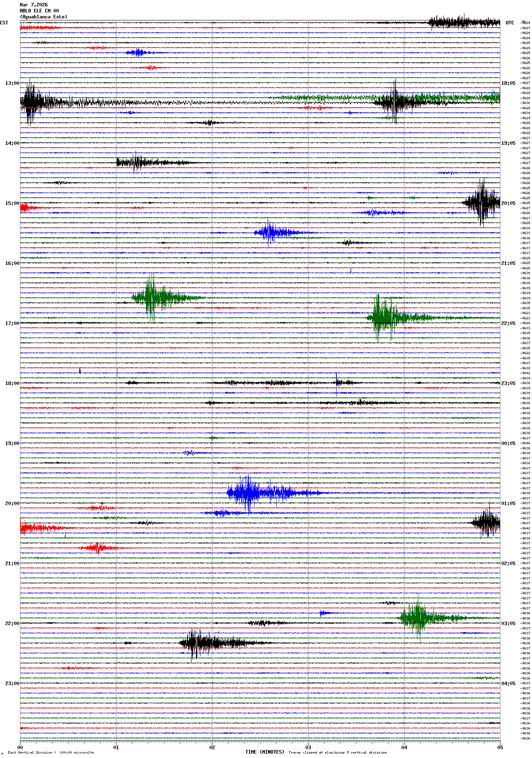This screenshot has width=532, height=758.
Task: Click the UTC column header
Action: [x=510, y=23]
